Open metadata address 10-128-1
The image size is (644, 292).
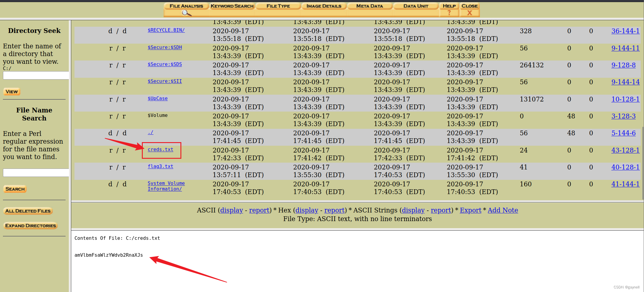(625, 99)
